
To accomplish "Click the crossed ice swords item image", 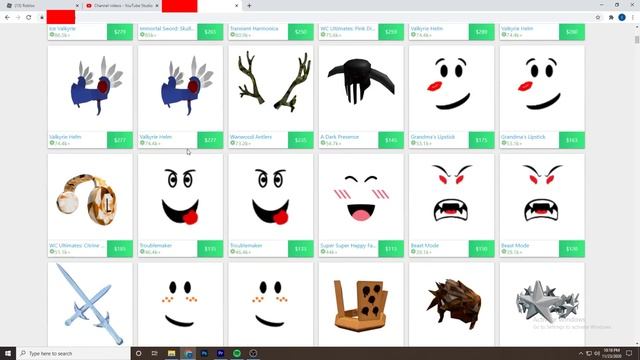I will pyautogui.click(x=90, y=304).
